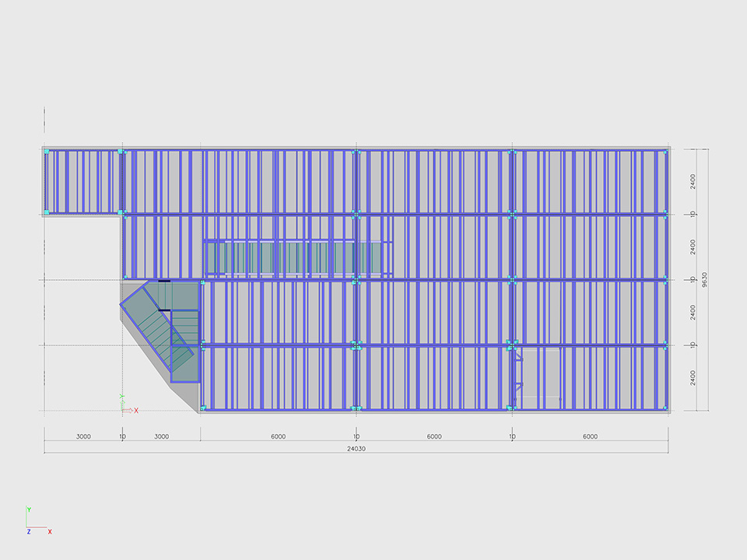Select the light gray floor opening panel

click(540, 377)
